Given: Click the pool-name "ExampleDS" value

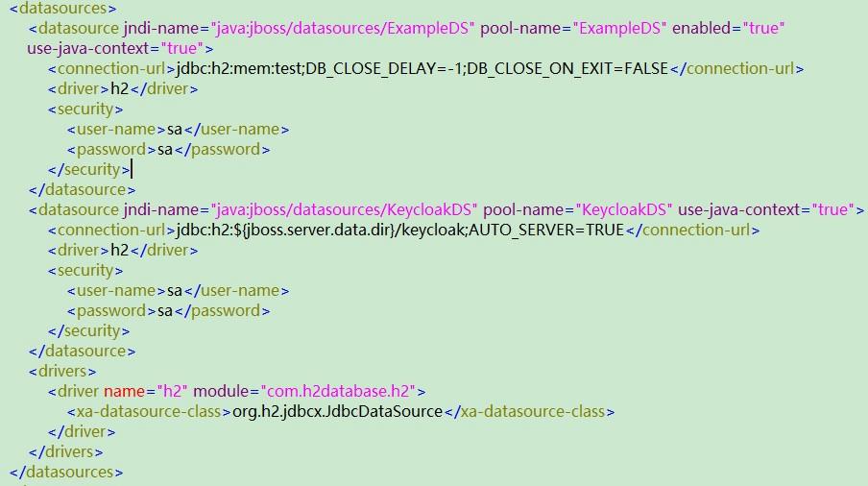Looking at the screenshot, I should (x=619, y=28).
